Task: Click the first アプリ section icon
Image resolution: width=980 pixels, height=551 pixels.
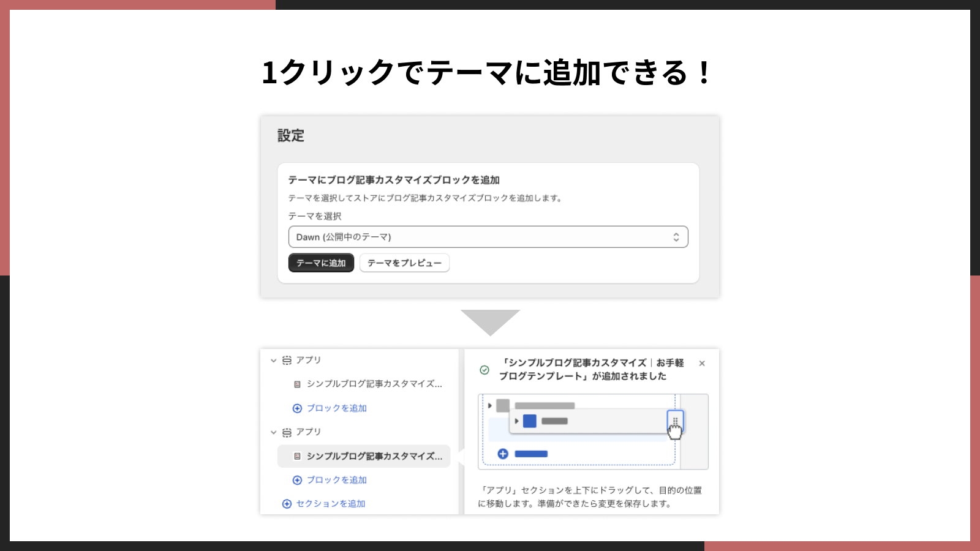Action: 287,361
